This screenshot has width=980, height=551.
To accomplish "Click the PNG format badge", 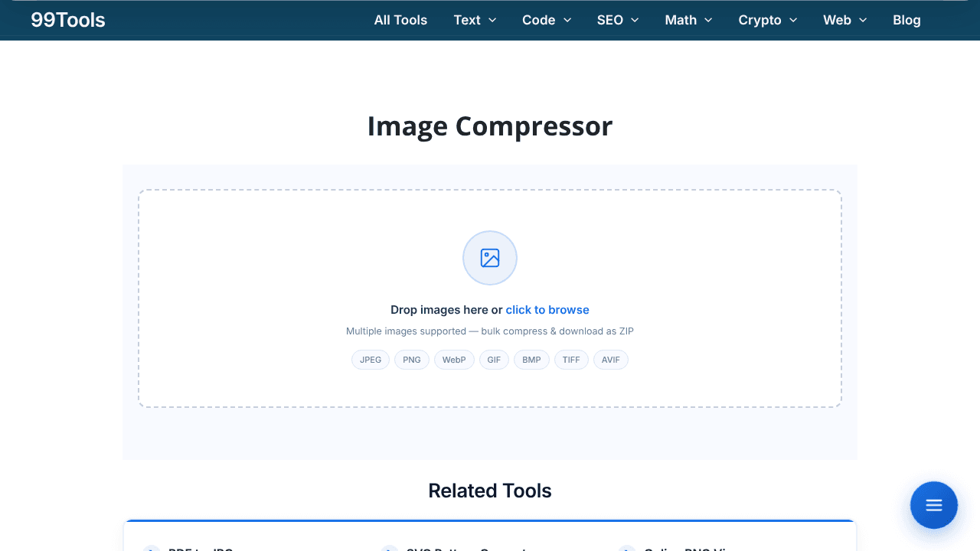I will coord(412,360).
